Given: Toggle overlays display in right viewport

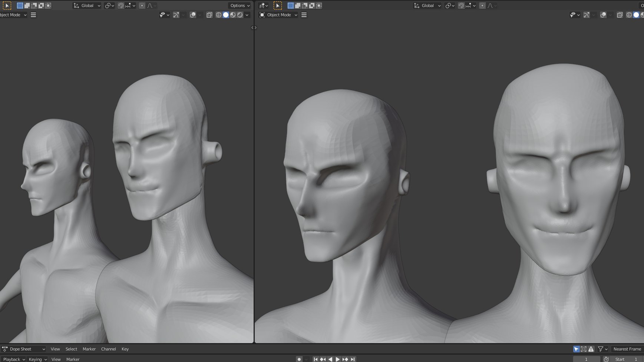Looking at the screenshot, I should click(x=603, y=15).
